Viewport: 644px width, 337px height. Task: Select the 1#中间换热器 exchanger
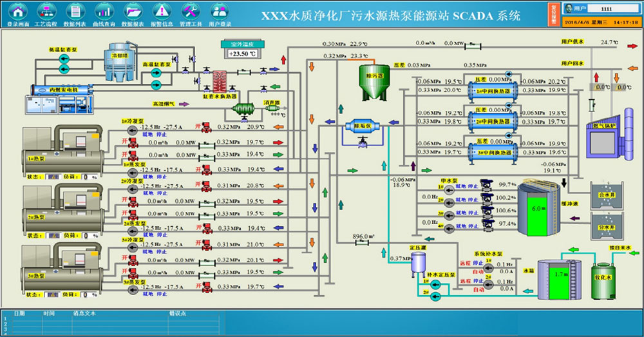pyautogui.click(x=493, y=91)
